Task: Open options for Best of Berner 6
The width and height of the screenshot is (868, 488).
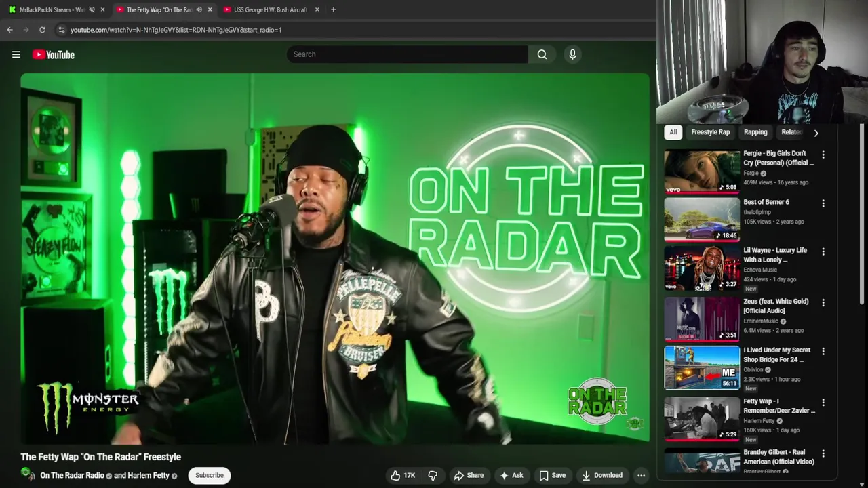Action: click(x=823, y=203)
